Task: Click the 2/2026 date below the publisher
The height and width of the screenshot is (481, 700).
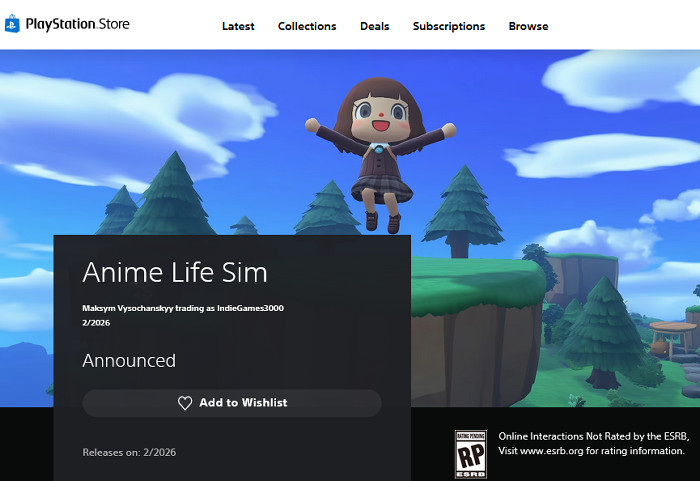Action: tap(96, 323)
